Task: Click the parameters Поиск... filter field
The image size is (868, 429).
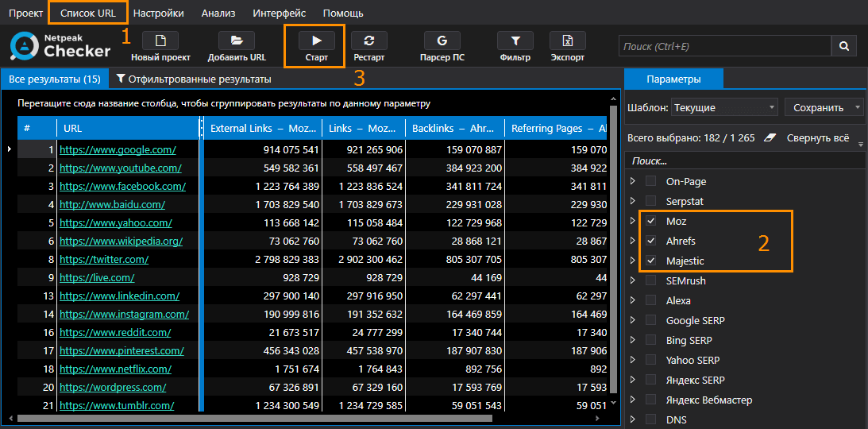Action: click(745, 160)
